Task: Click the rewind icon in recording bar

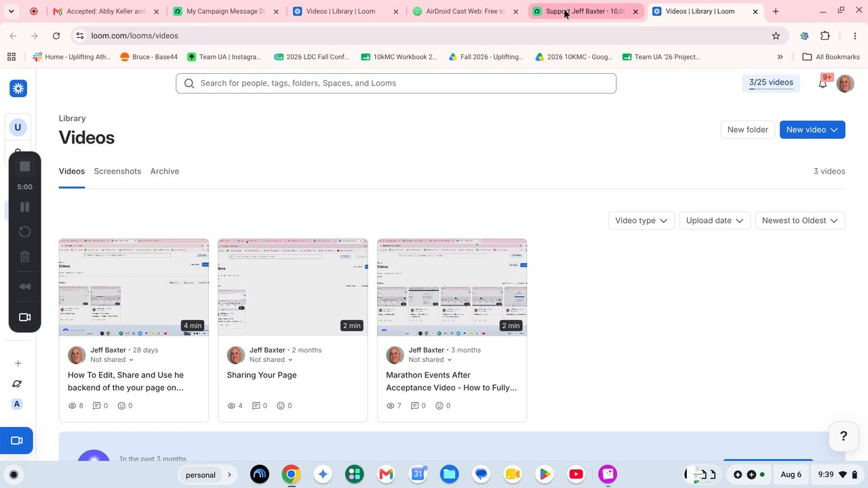Action: pos(25,287)
